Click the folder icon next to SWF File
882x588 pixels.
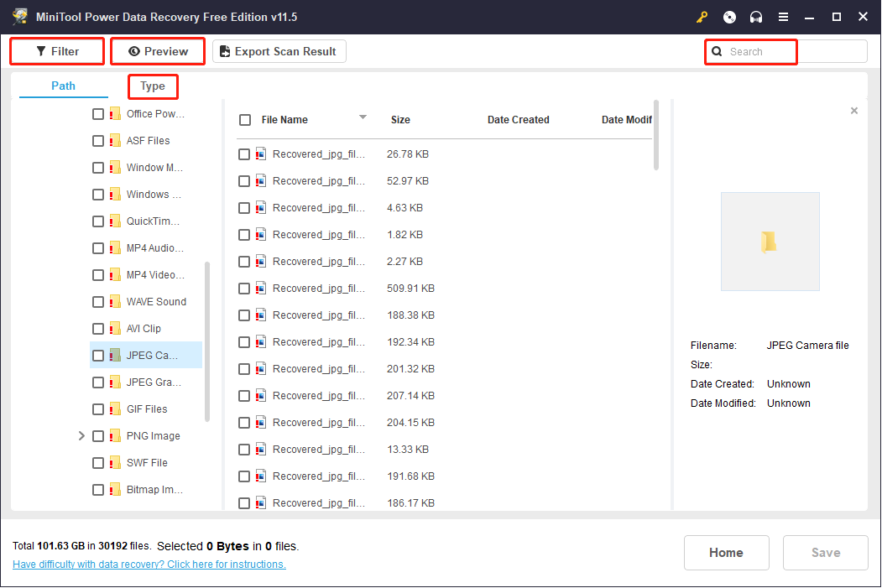tap(115, 463)
